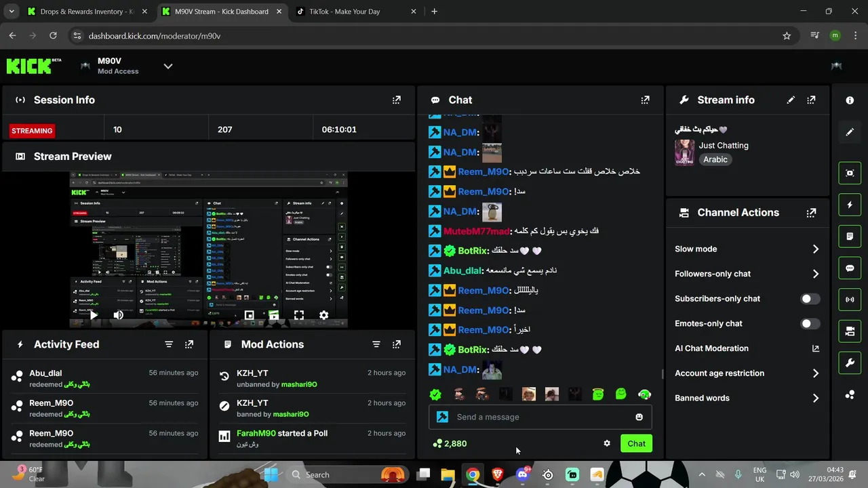Click username mashari90 who unbanned KZH_YT

click(x=298, y=384)
